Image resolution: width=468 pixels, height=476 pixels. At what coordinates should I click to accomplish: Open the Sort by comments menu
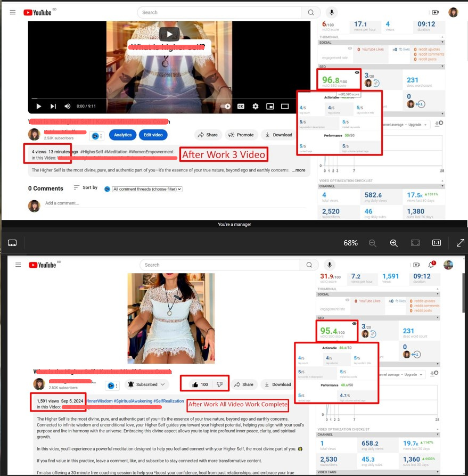85,188
